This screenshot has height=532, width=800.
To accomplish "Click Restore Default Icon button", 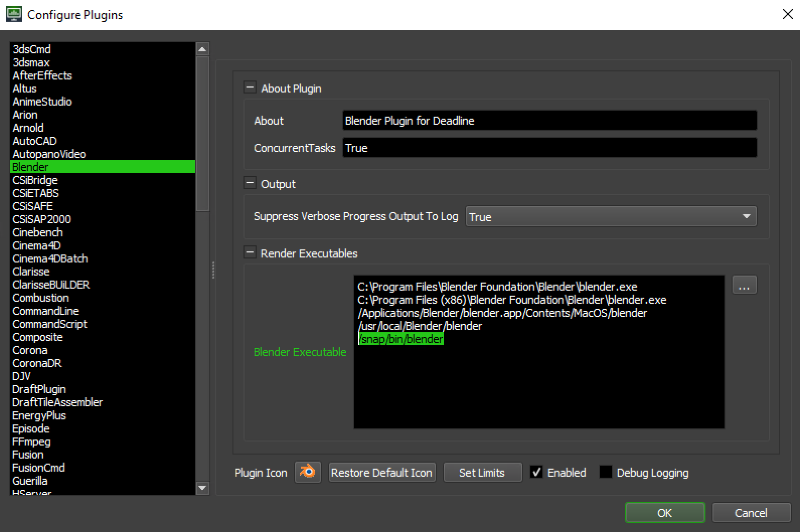I will point(382,473).
